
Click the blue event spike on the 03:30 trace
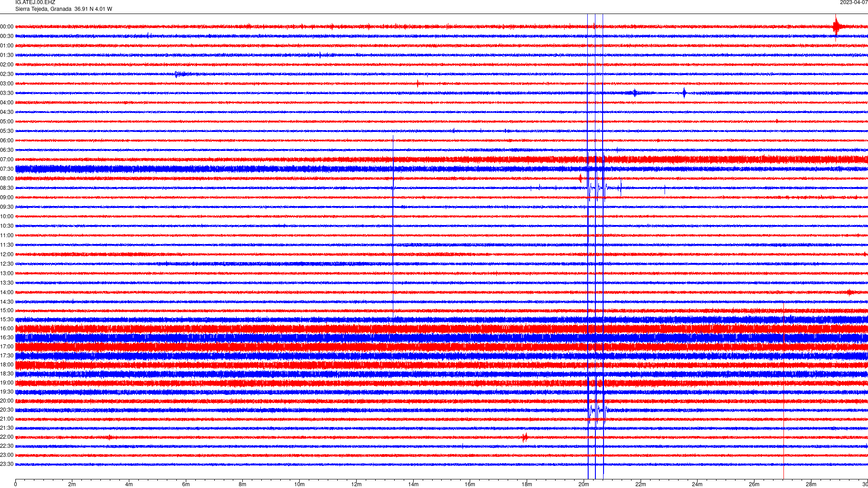click(x=684, y=93)
